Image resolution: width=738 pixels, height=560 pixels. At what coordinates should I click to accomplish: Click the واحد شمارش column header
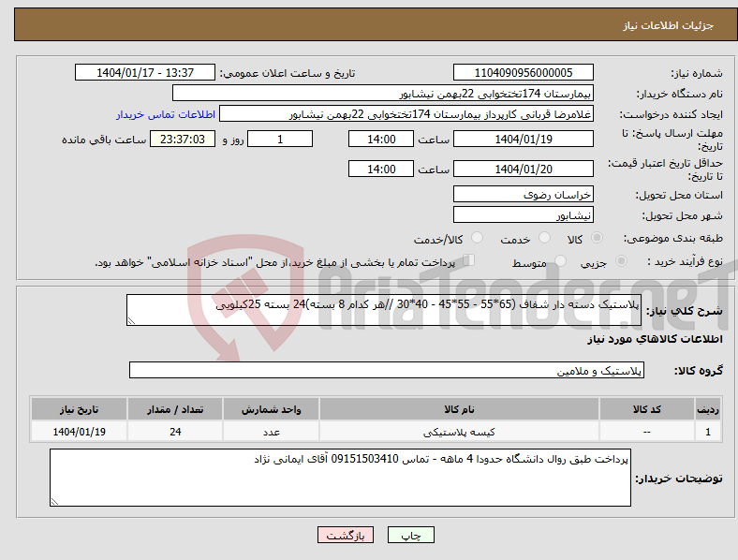(271, 409)
